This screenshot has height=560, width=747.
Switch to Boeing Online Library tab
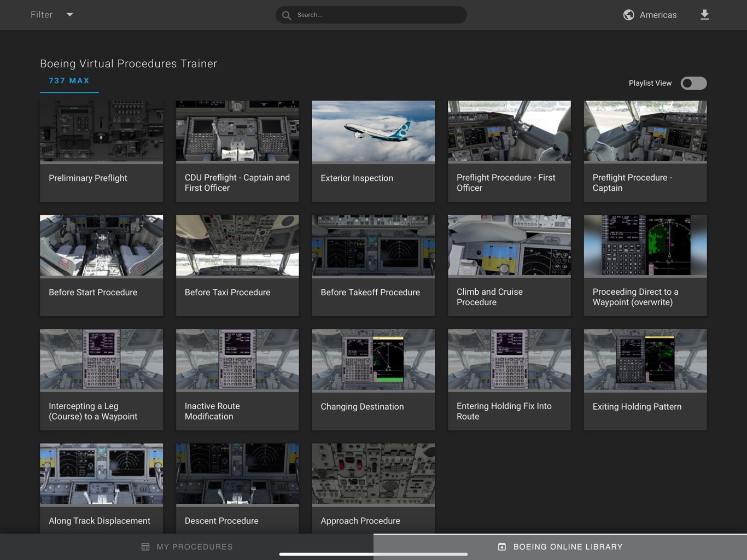[x=560, y=547]
